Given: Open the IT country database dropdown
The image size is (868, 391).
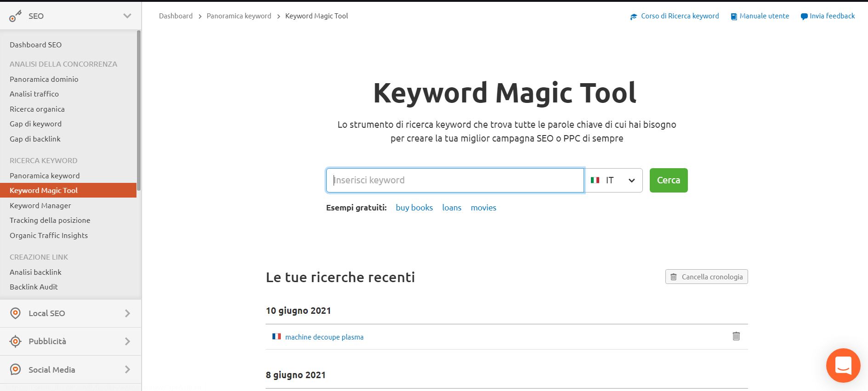Looking at the screenshot, I should click(x=613, y=180).
